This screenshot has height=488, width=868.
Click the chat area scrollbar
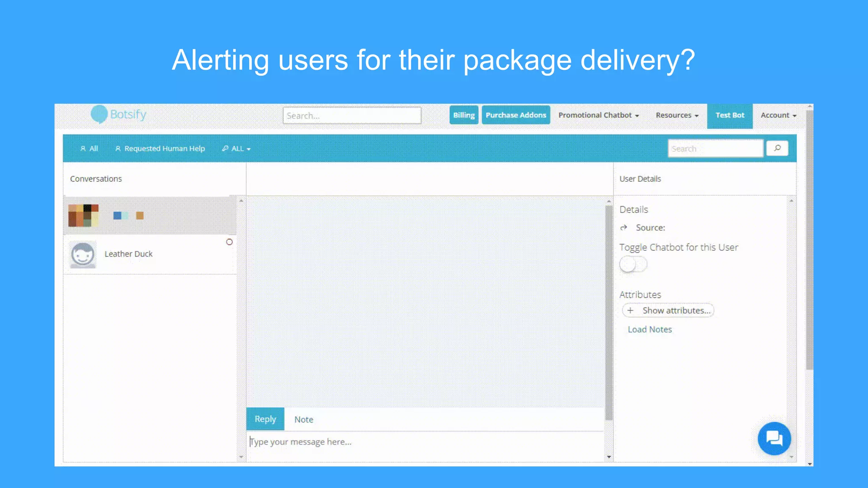609,313
